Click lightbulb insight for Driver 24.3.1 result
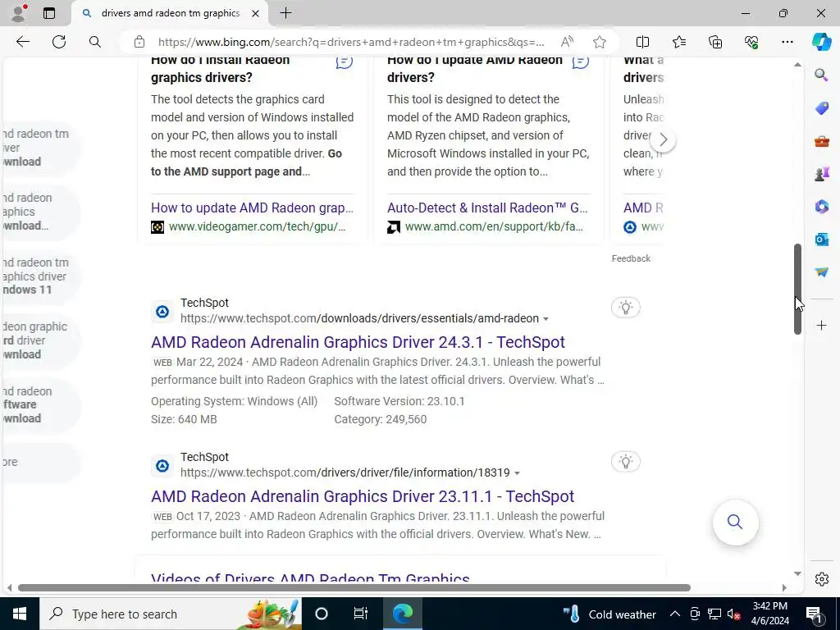 point(625,308)
